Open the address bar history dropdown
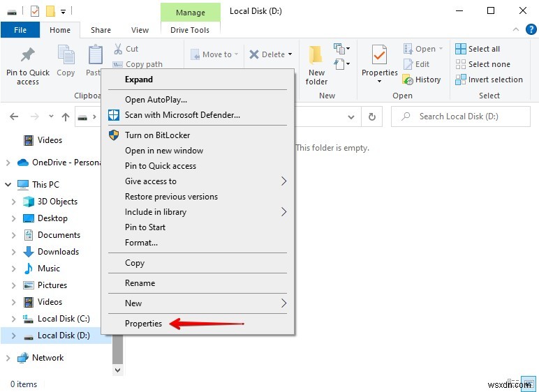 351,116
